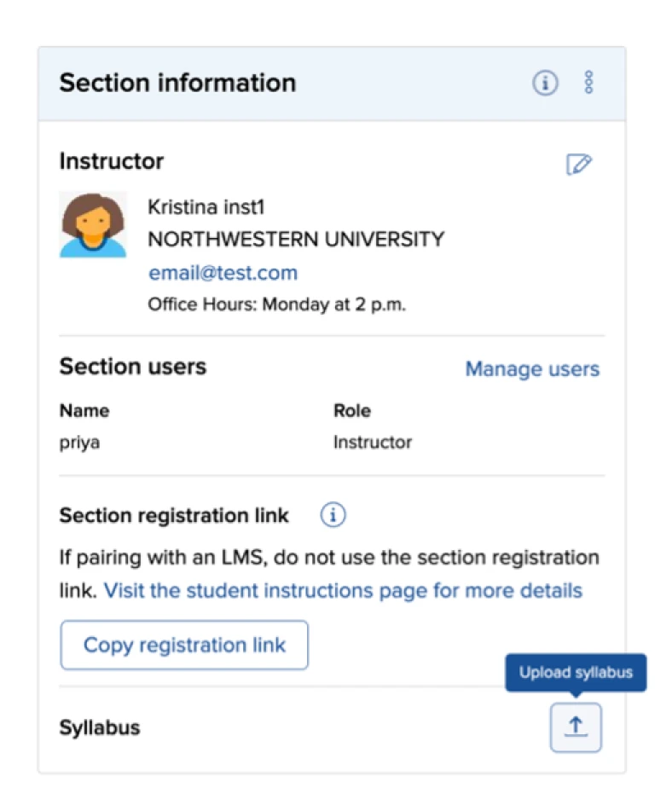The width and height of the screenshot is (672, 805).
Task: Select the priya user row
Action: pos(332,442)
